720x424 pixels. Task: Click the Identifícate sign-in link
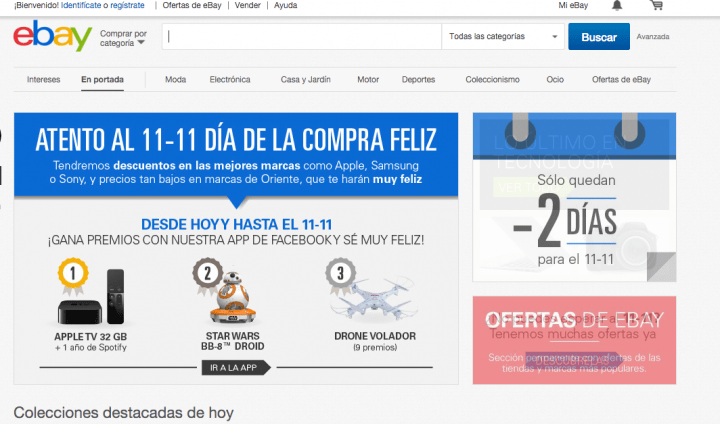81,6
